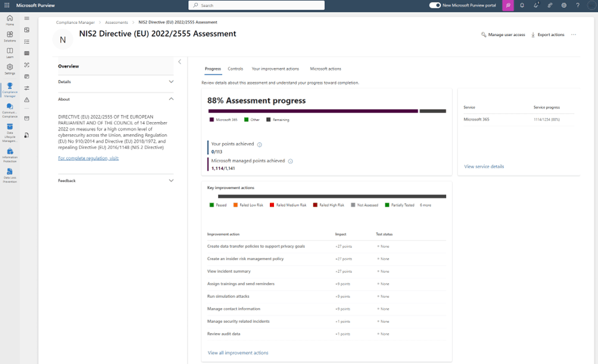This screenshot has height=364, width=598.
Task: Expand the Details section
Action: [x=171, y=82]
